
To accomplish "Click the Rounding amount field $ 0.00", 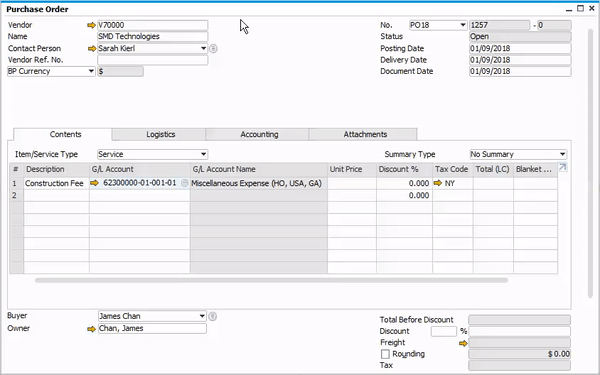I will pyautogui.click(x=520, y=354).
